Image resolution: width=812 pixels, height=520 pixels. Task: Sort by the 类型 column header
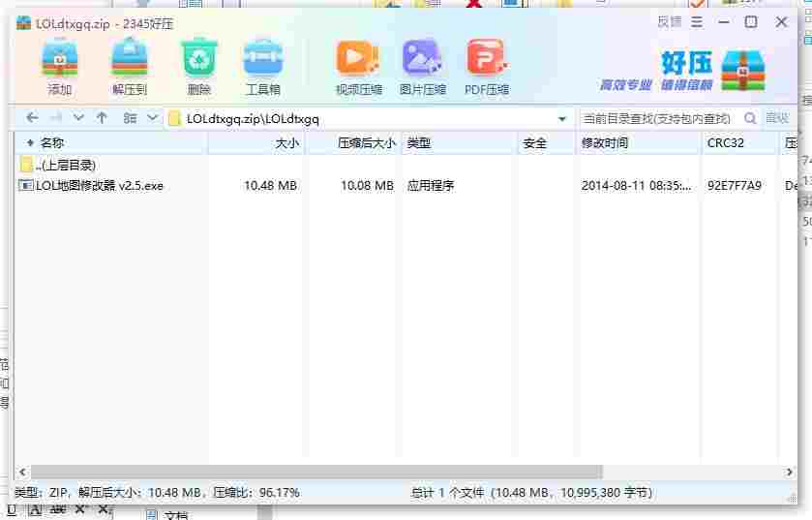(x=460, y=143)
